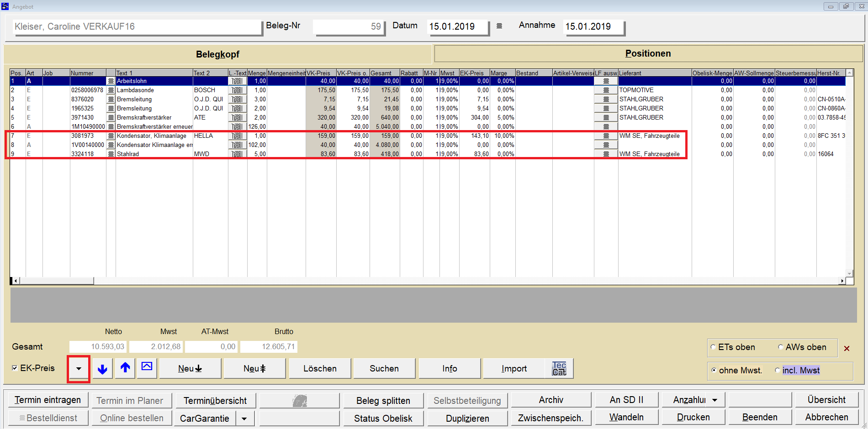
Task: Open the Archiv button
Action: tap(551, 400)
